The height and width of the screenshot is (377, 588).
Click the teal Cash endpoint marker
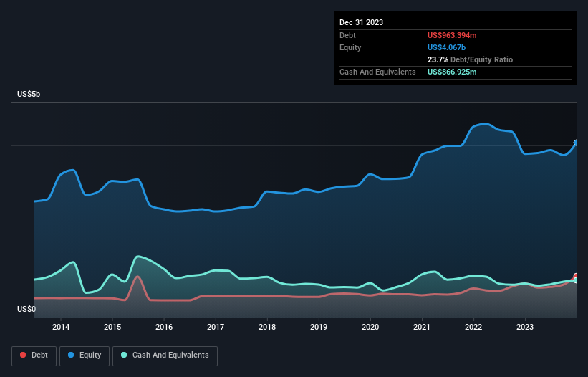pos(576,280)
